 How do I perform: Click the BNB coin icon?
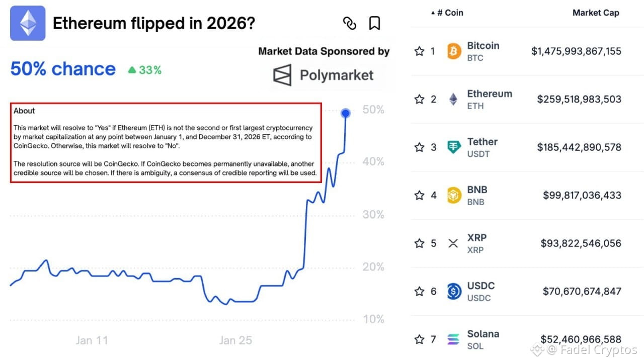(454, 196)
